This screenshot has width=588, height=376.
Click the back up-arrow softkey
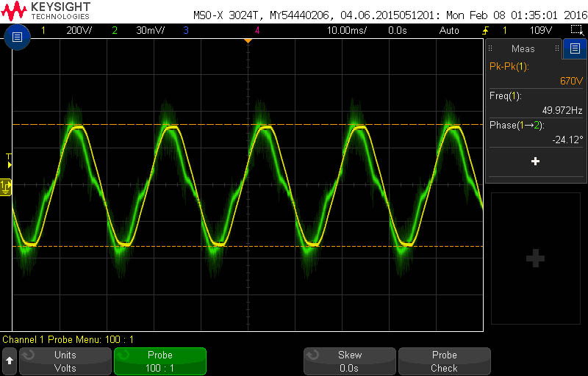pos(10,361)
